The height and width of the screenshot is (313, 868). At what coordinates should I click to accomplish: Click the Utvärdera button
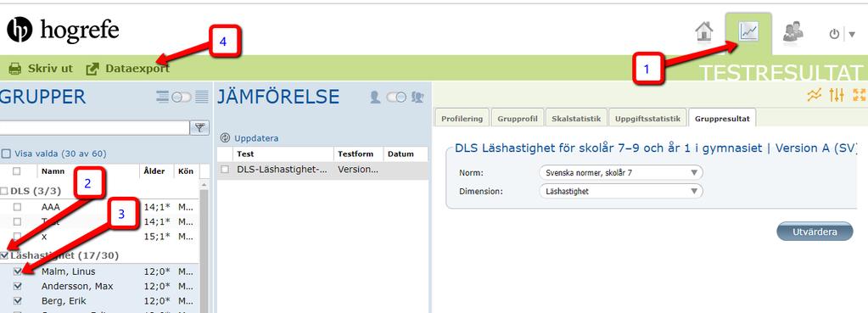pos(815,232)
